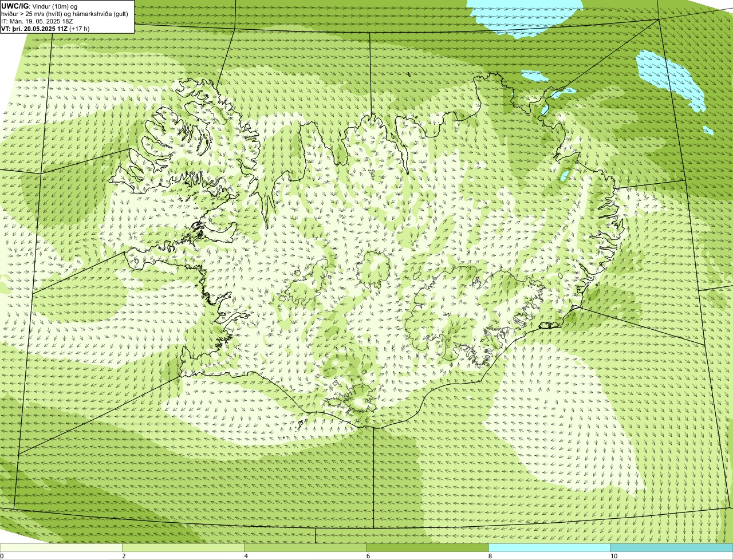
Task: Click the '8' label on the color scale
Action: [x=490, y=556]
